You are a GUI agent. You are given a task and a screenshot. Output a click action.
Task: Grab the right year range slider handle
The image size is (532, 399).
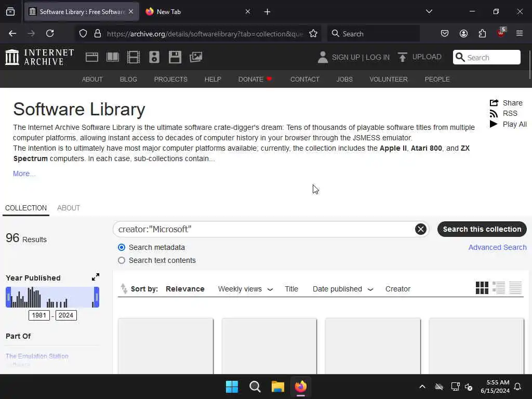[97, 297]
